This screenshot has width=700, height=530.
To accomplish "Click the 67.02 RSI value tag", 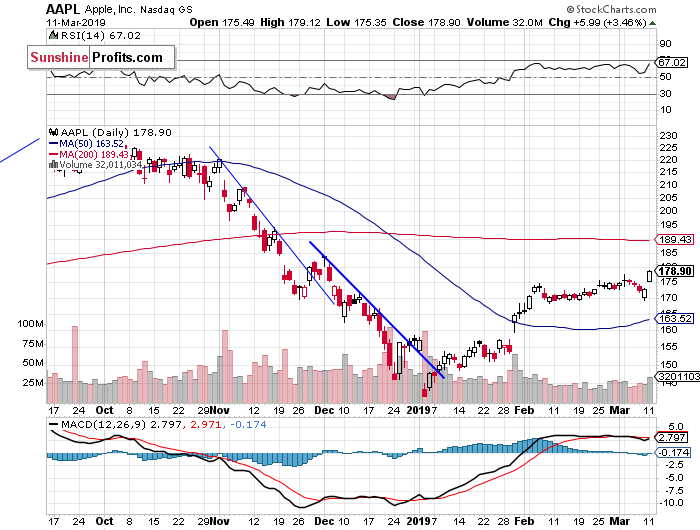I will [672, 62].
